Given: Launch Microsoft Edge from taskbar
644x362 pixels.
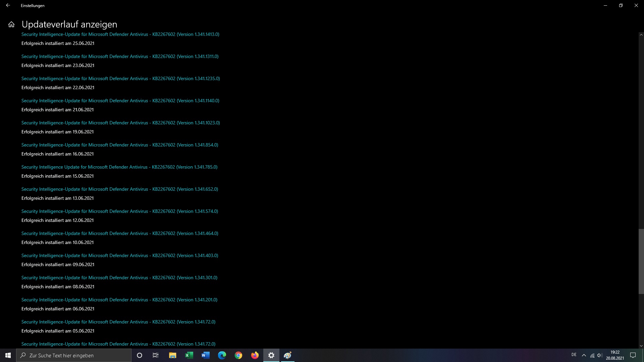Looking at the screenshot, I should pyautogui.click(x=222, y=355).
